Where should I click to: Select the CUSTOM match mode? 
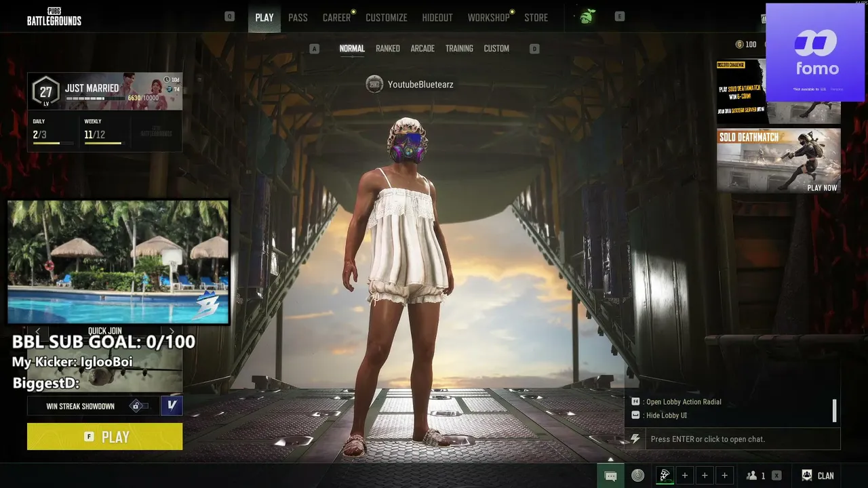coord(496,49)
